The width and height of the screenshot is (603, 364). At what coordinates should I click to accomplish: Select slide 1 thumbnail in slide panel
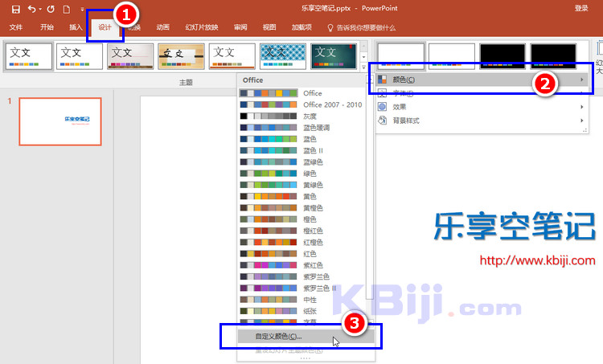point(60,121)
